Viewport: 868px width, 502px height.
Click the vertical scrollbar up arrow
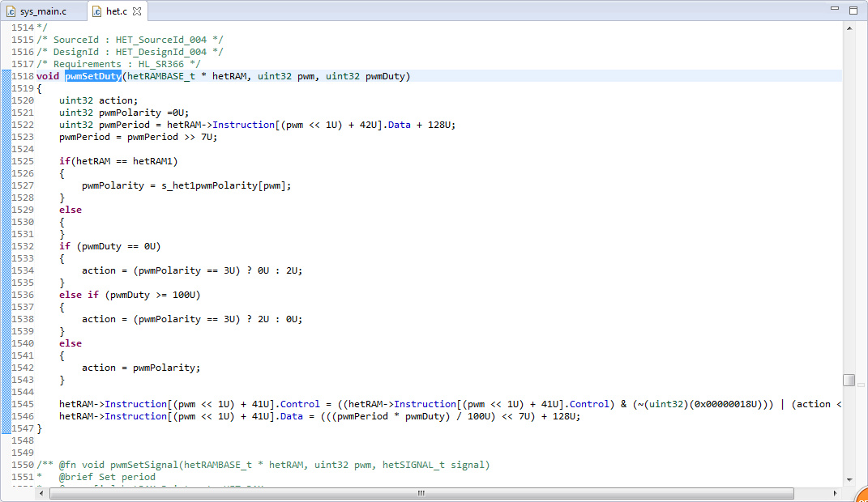[x=849, y=28]
